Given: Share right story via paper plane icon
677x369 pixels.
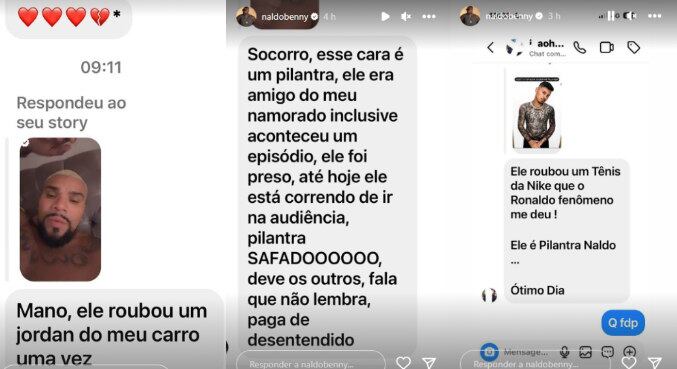Looking at the screenshot, I should click(655, 363).
